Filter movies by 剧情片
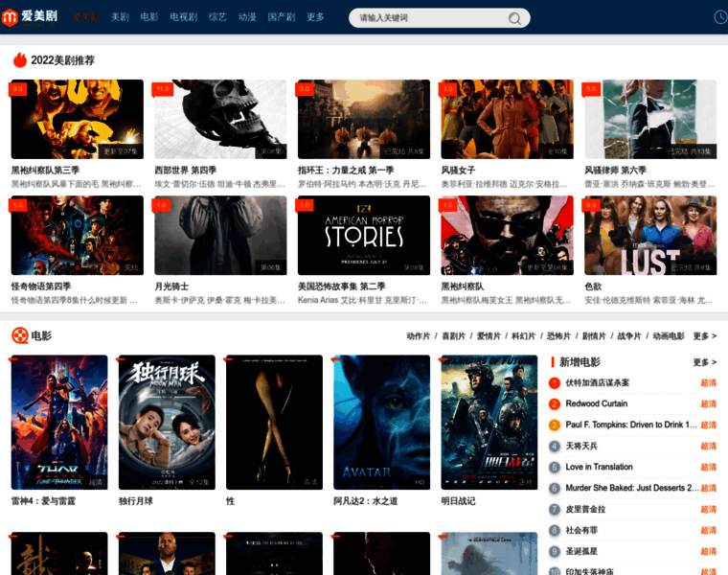The width and height of the screenshot is (728, 575). (x=594, y=335)
